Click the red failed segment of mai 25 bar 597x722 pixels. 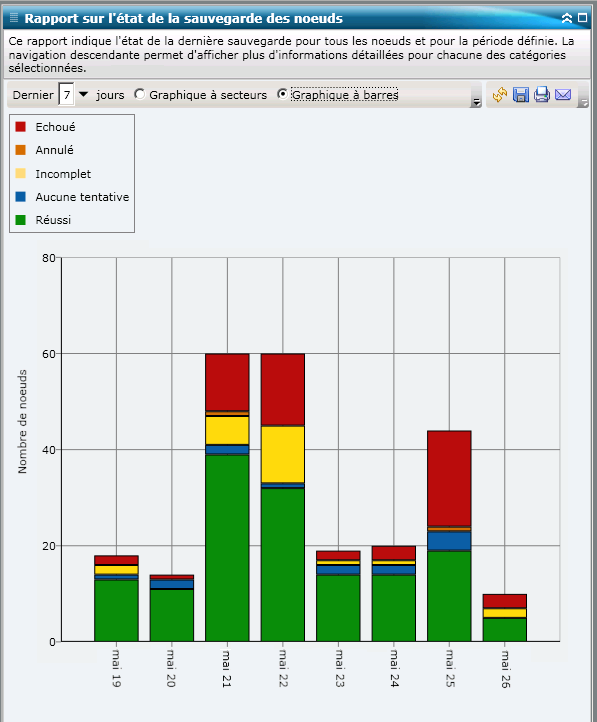(449, 478)
